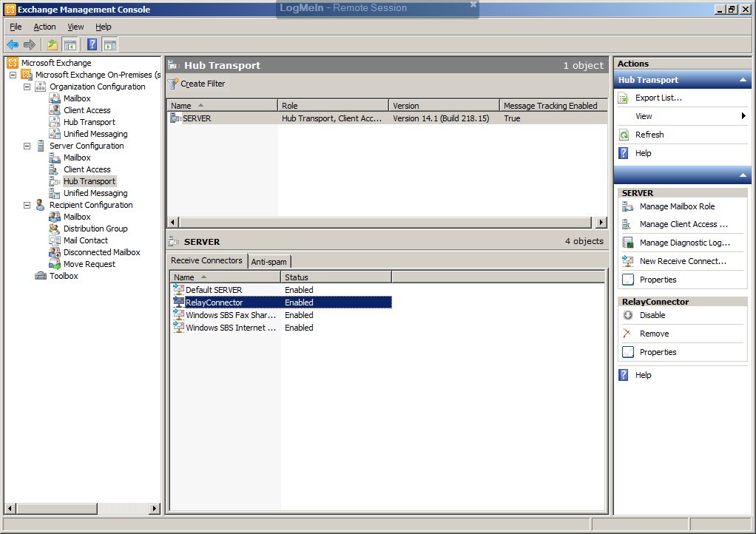Open the File menu
The image size is (756, 534).
tap(16, 27)
